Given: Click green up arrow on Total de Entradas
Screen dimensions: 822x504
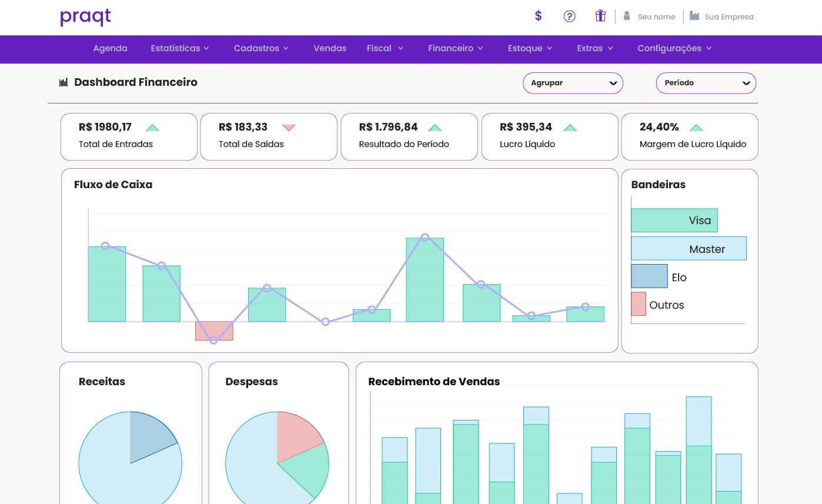Looking at the screenshot, I should [152, 128].
